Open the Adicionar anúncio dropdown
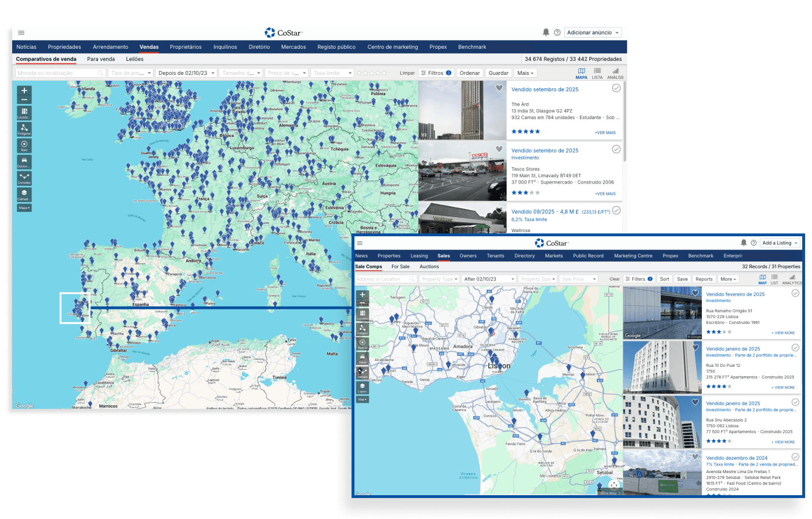Screen dimensions: 812x519 [x=593, y=33]
